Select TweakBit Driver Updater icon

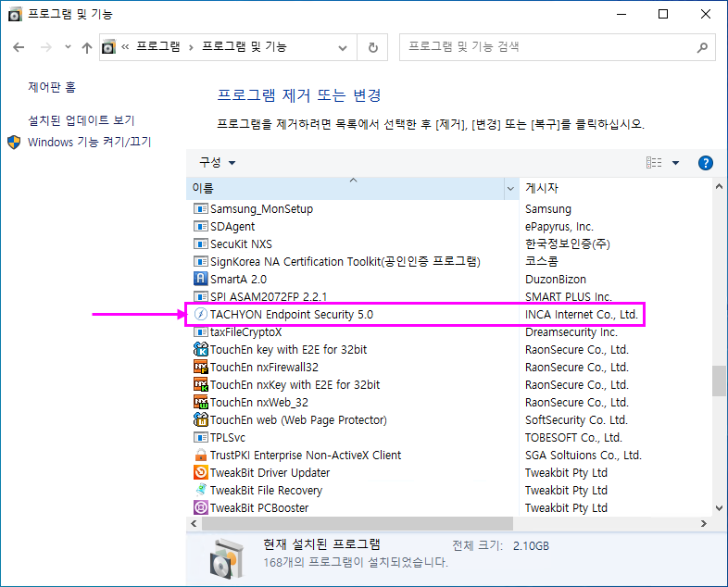(201, 472)
